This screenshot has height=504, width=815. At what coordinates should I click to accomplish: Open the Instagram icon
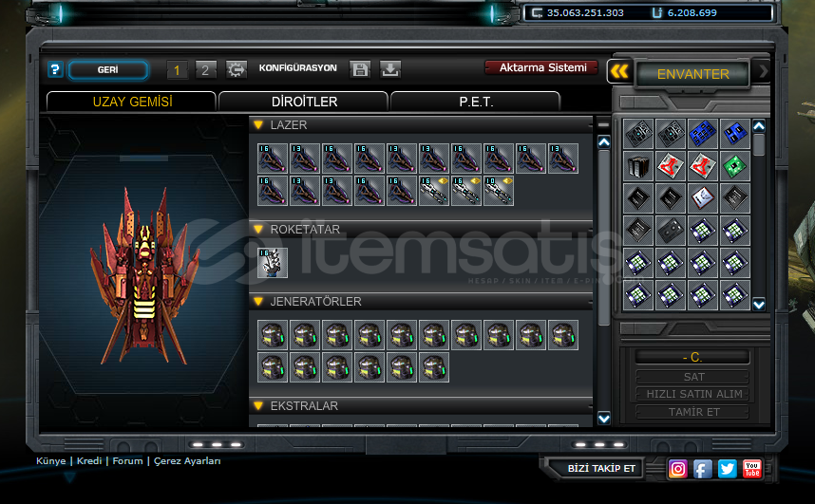click(678, 469)
